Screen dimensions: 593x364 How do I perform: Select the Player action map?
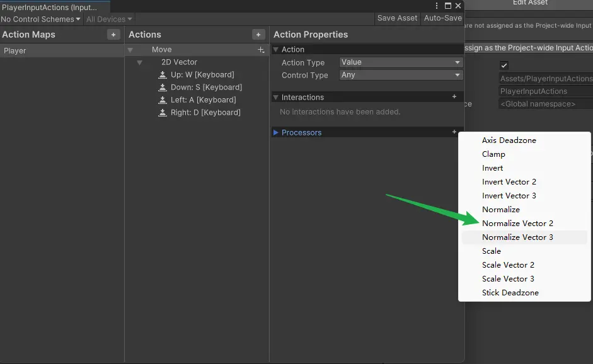point(15,50)
